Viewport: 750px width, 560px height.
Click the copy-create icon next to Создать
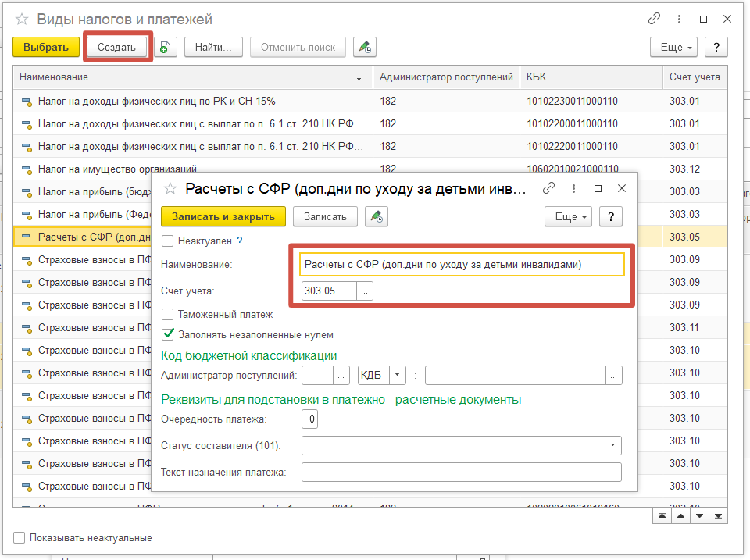(x=165, y=48)
